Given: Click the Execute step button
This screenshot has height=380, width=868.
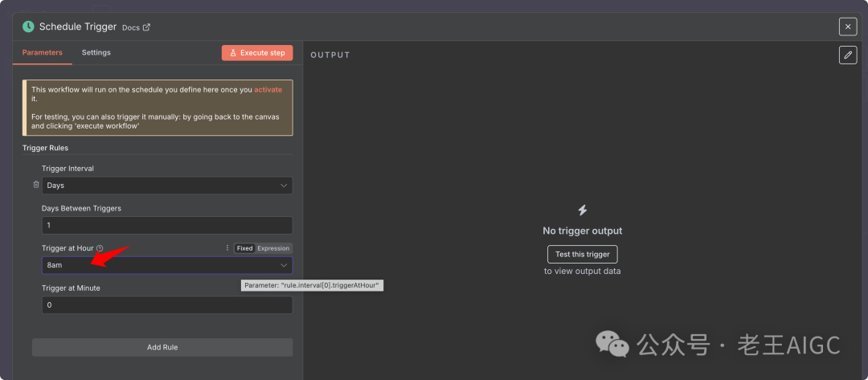Looking at the screenshot, I should (257, 52).
